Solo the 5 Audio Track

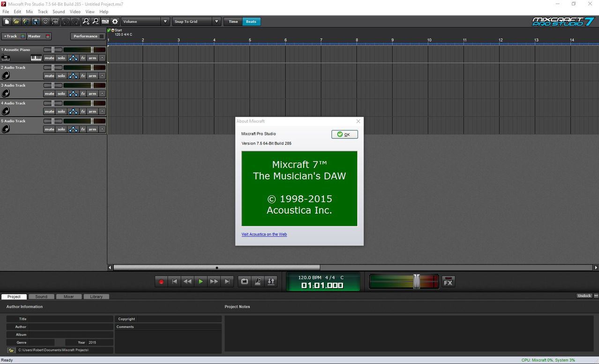click(x=61, y=129)
